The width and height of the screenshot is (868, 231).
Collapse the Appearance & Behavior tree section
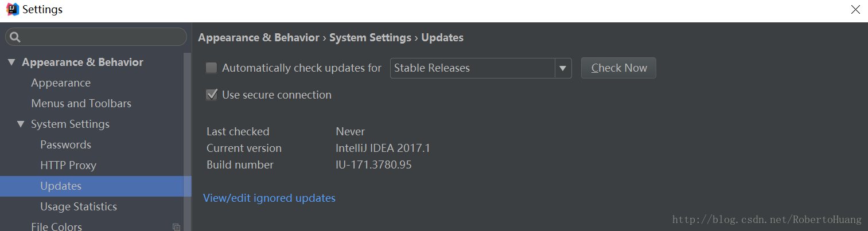click(x=12, y=62)
